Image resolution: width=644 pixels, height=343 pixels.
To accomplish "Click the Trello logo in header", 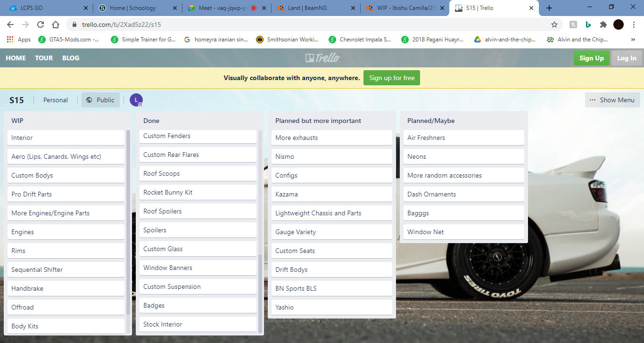I will click(x=322, y=58).
